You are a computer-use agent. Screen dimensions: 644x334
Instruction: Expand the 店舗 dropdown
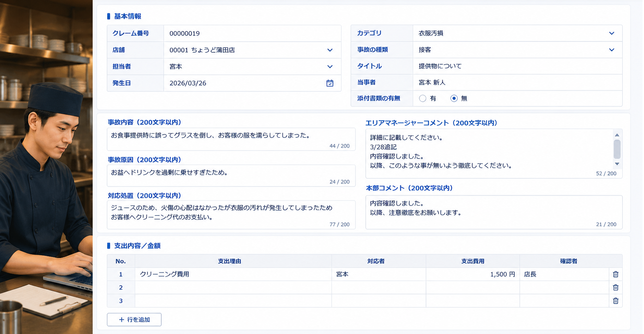point(330,50)
